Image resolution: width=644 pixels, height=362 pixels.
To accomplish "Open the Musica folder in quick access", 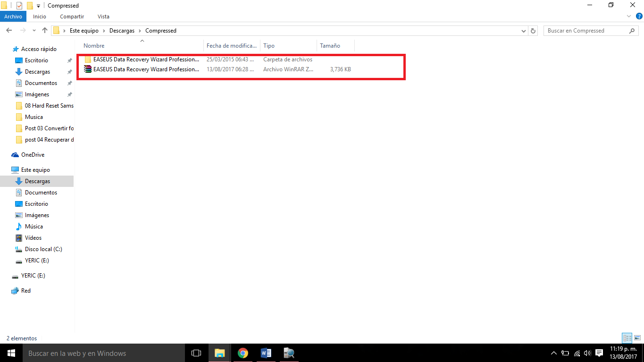I will [34, 117].
